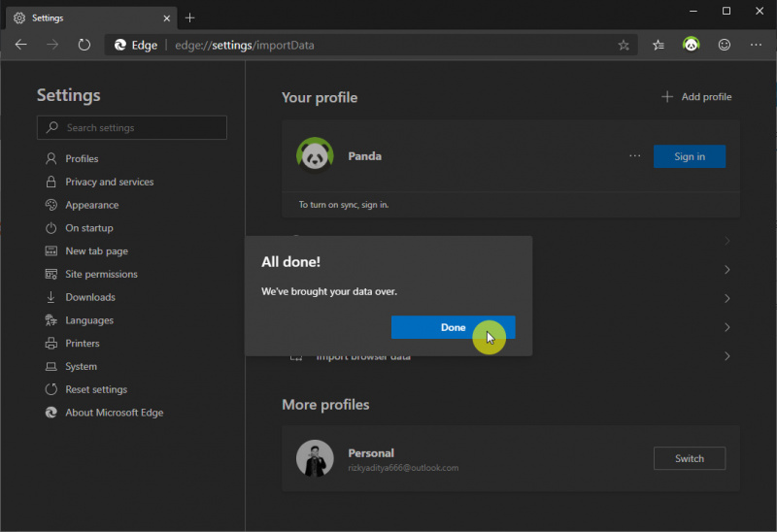Open Appearance settings
This screenshot has width=777, height=532.
(x=91, y=205)
